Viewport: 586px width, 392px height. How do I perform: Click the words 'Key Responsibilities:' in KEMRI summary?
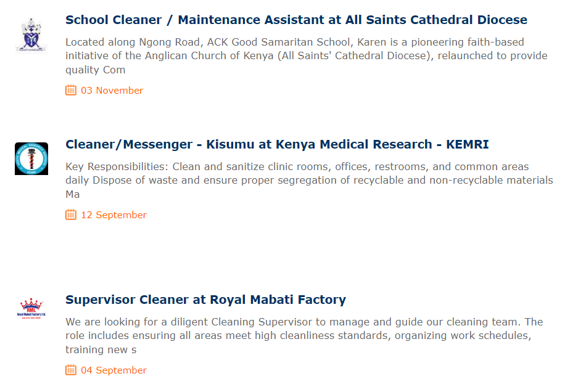[117, 167]
